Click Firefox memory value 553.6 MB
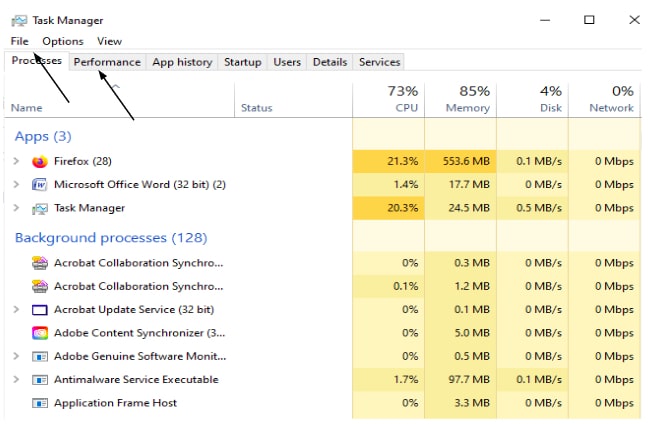 click(466, 161)
